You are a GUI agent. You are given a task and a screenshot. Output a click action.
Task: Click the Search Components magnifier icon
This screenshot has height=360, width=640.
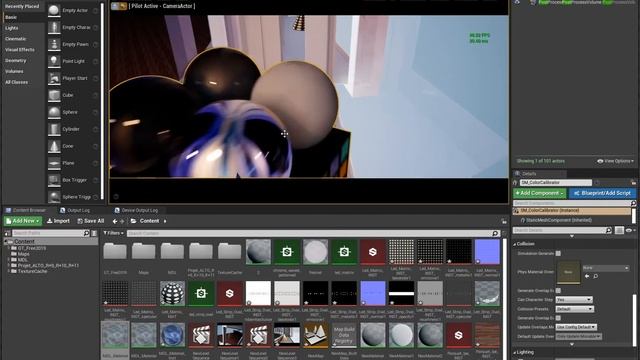point(633,203)
